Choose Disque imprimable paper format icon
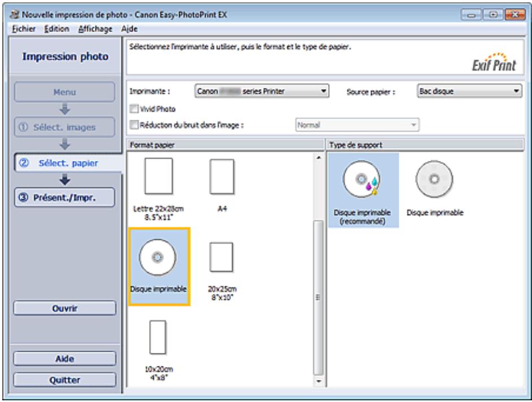 tap(158, 257)
